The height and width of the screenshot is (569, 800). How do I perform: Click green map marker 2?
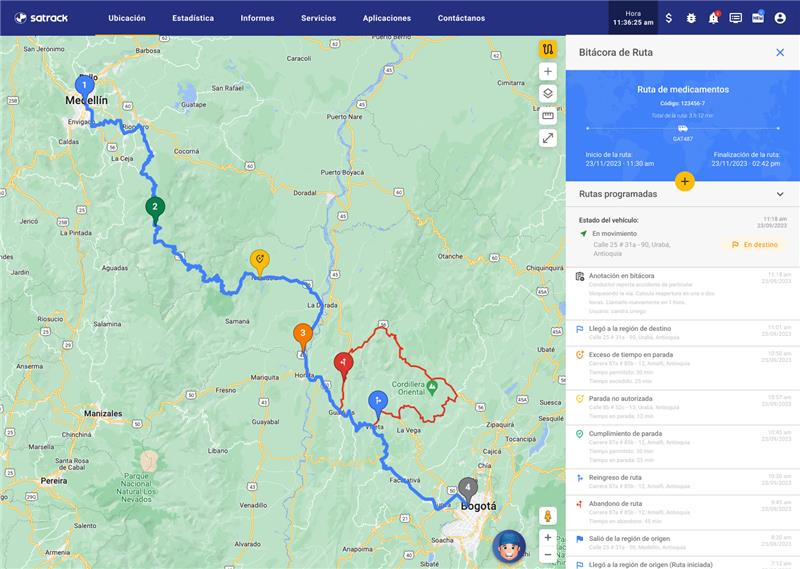pos(155,207)
